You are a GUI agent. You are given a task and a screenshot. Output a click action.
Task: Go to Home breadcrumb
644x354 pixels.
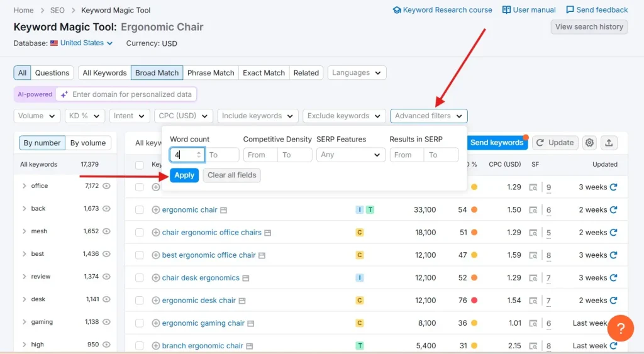coord(23,10)
